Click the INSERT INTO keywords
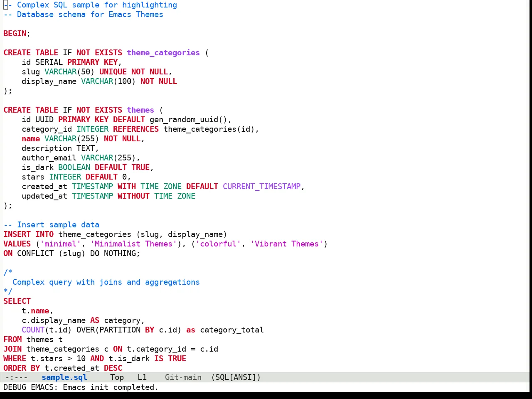532x399 pixels. click(28, 234)
